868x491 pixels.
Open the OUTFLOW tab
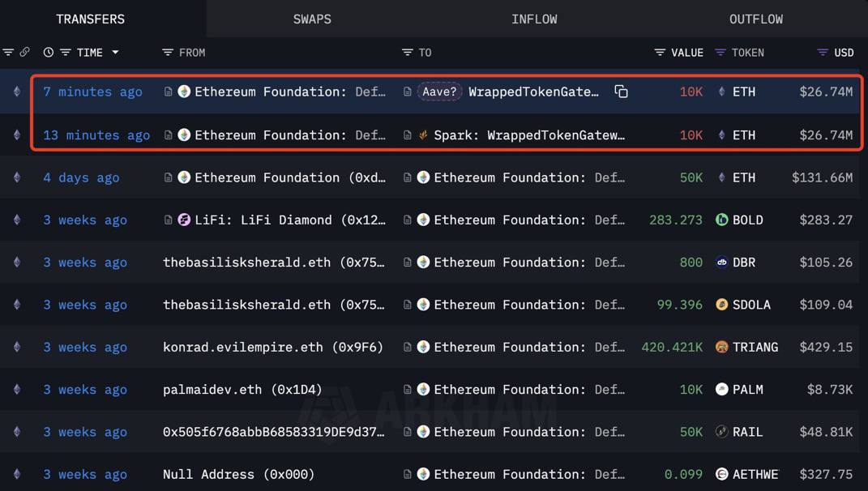tap(756, 19)
